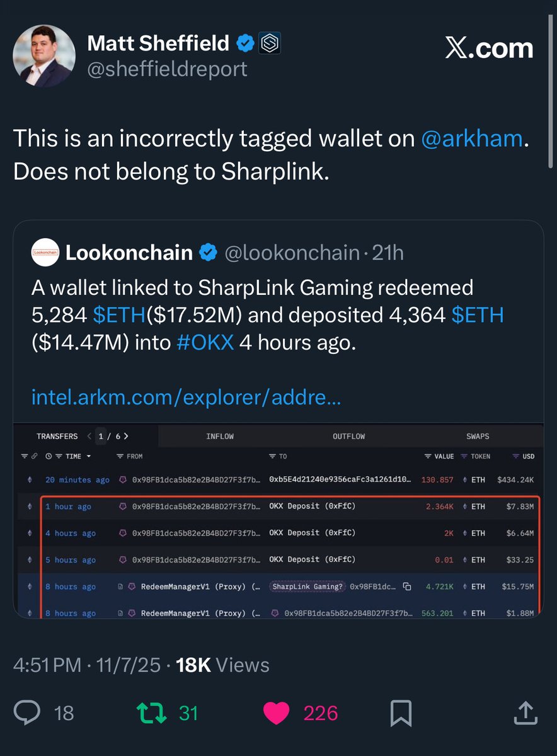Switch to the INFLOW tab
The image size is (557, 756).
tap(219, 436)
